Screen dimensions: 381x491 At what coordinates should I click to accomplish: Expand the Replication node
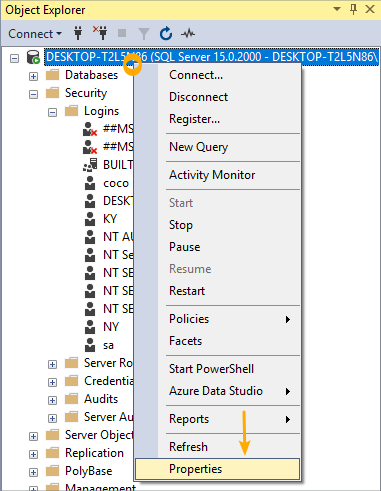click(x=33, y=455)
